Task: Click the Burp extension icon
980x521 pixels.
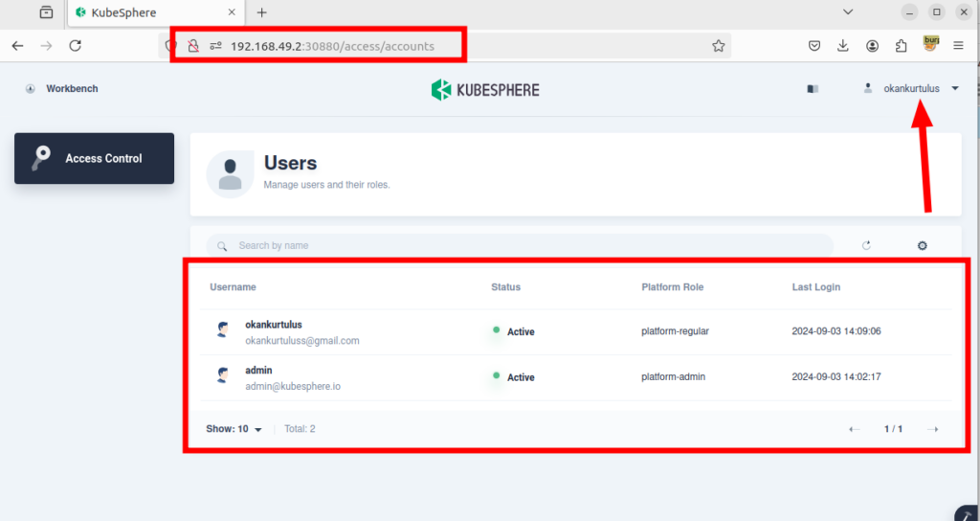Action: (x=931, y=43)
